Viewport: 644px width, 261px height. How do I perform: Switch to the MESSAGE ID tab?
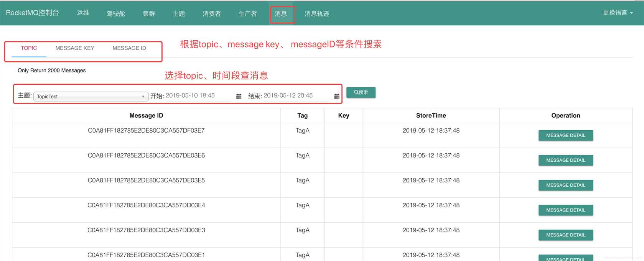(129, 48)
